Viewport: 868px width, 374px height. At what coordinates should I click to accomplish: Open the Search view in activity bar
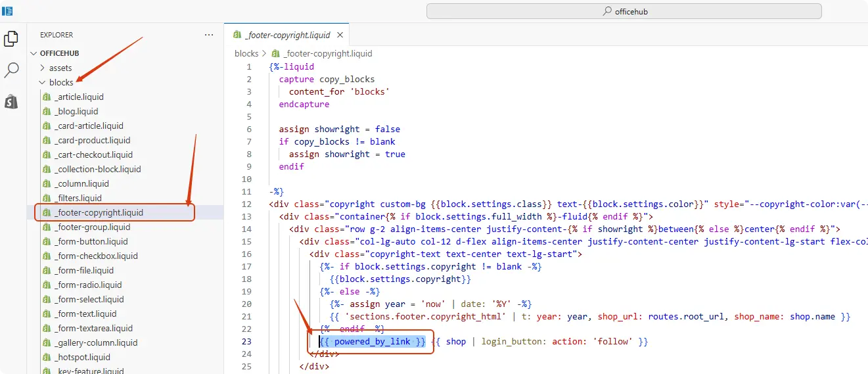pos(11,70)
